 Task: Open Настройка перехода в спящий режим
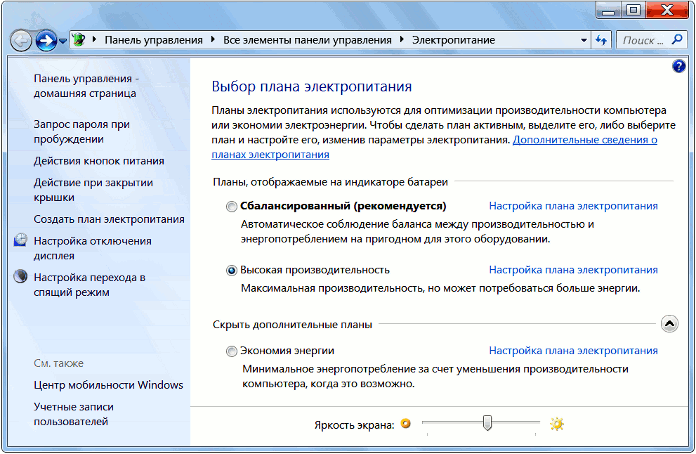pos(89,284)
